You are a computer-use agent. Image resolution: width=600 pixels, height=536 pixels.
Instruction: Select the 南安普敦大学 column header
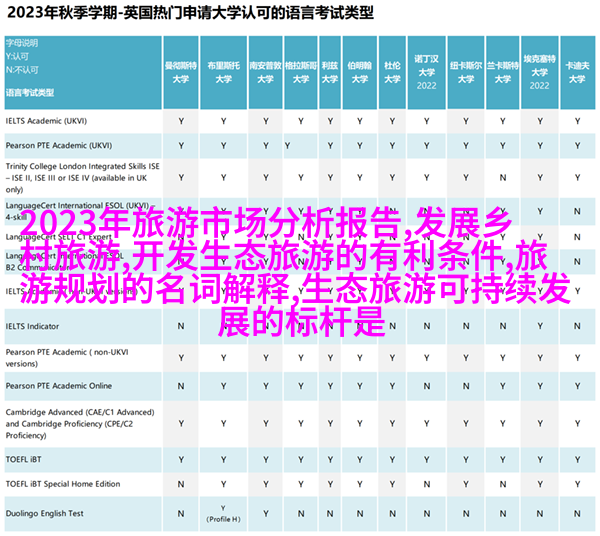(x=266, y=72)
